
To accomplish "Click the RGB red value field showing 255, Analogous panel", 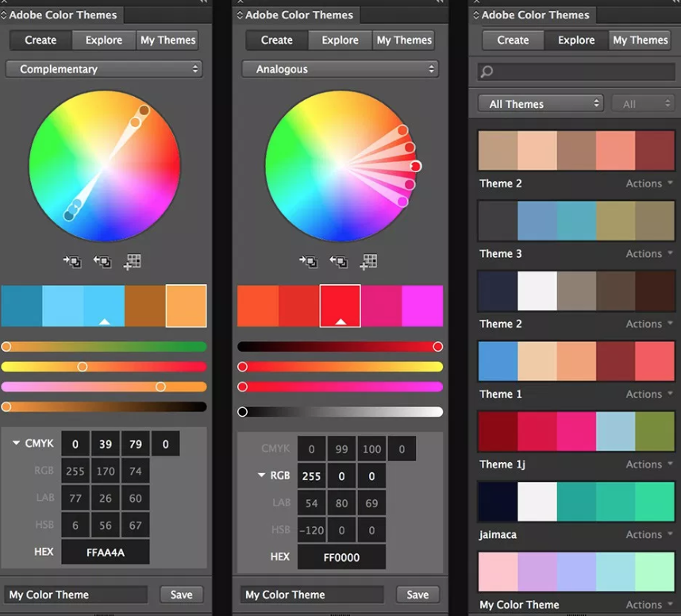I will (312, 476).
